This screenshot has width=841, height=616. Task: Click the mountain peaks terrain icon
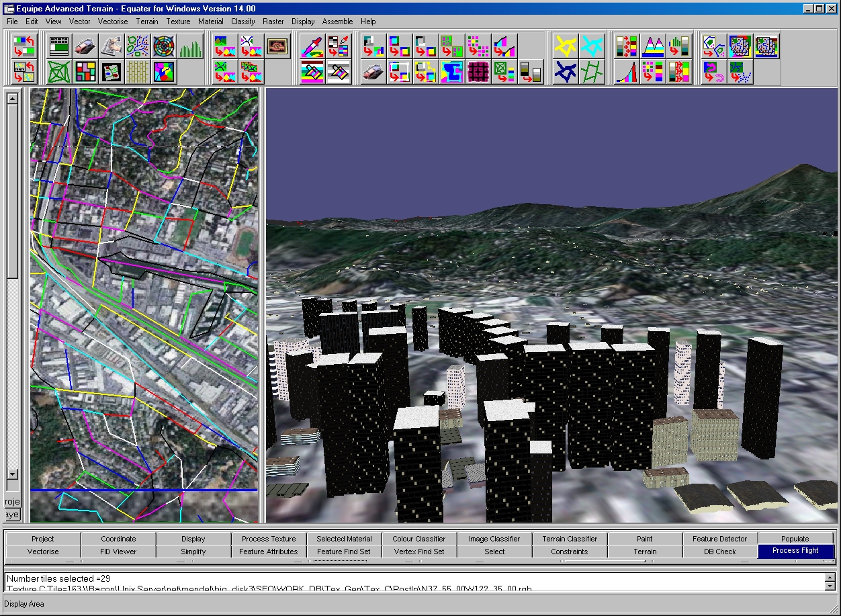(x=653, y=46)
